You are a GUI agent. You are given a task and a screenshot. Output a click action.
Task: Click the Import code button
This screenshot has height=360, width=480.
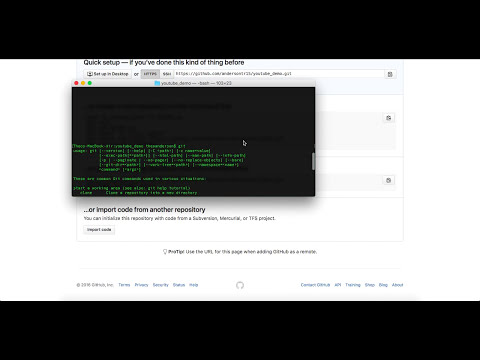coord(99,230)
